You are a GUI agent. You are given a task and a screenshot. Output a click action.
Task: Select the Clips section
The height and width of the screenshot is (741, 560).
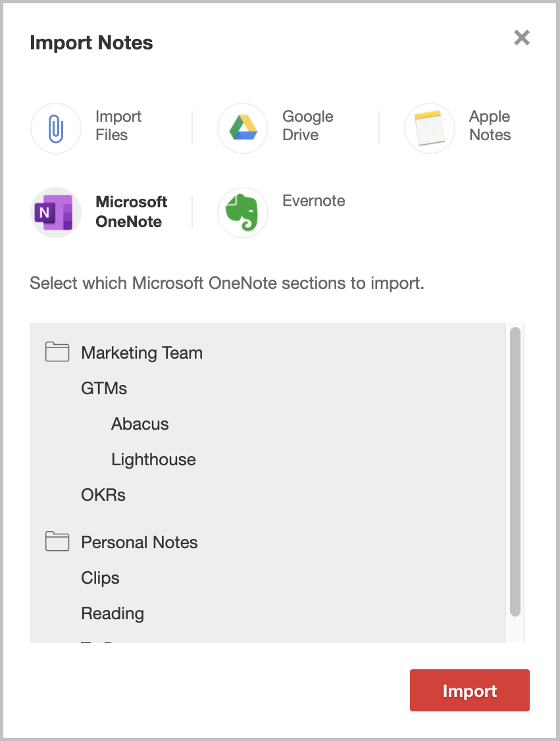click(x=100, y=578)
